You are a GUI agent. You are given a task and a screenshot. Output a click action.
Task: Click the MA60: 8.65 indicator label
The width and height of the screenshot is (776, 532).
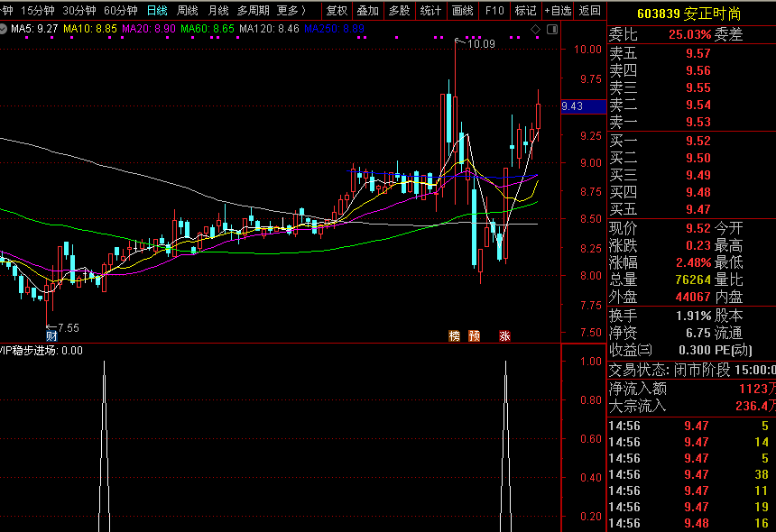207,29
